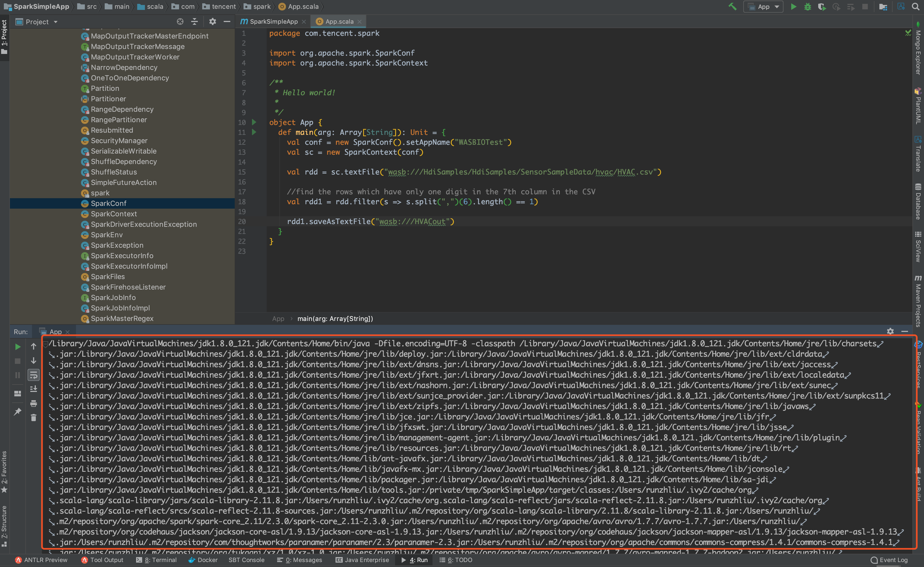924x567 pixels.
Task: Click the Print console output icon
Action: [x=33, y=404]
